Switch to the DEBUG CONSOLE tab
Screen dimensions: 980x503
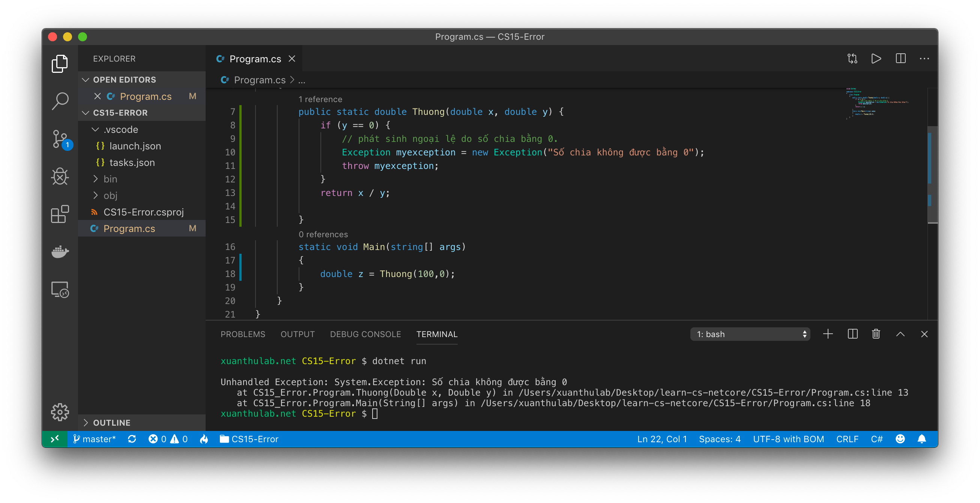[365, 334]
